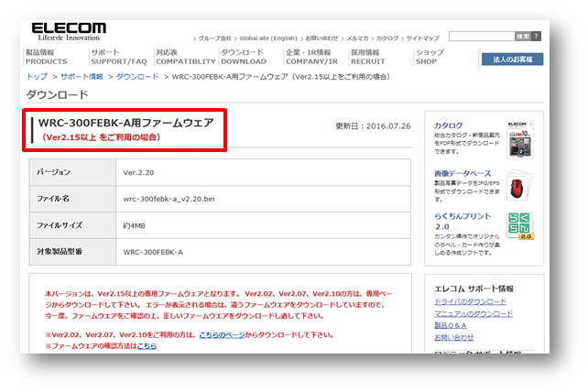588x392 pixels.
Task: Click the catalog cover thumbnail
Action: pos(519,139)
